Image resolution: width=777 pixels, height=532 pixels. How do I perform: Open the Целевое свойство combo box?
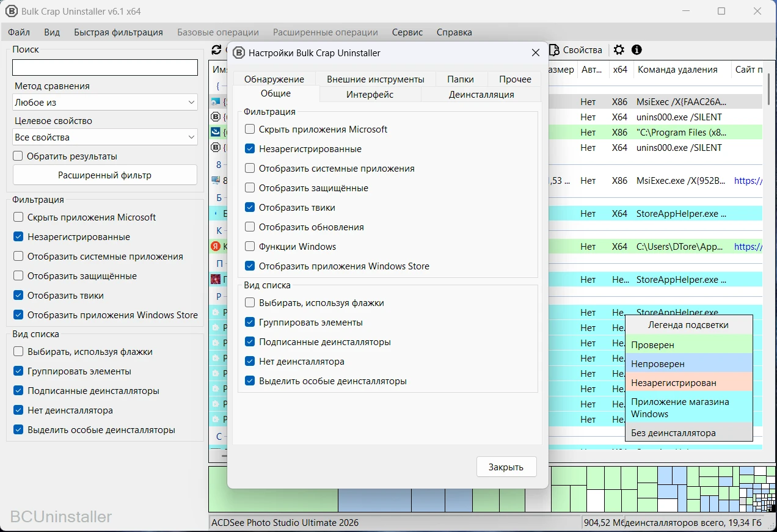pos(105,137)
